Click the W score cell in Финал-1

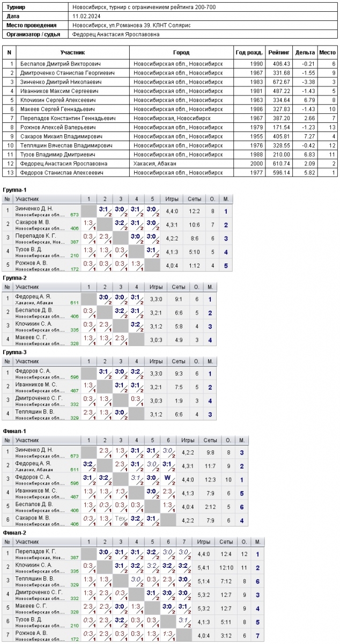click(167, 477)
